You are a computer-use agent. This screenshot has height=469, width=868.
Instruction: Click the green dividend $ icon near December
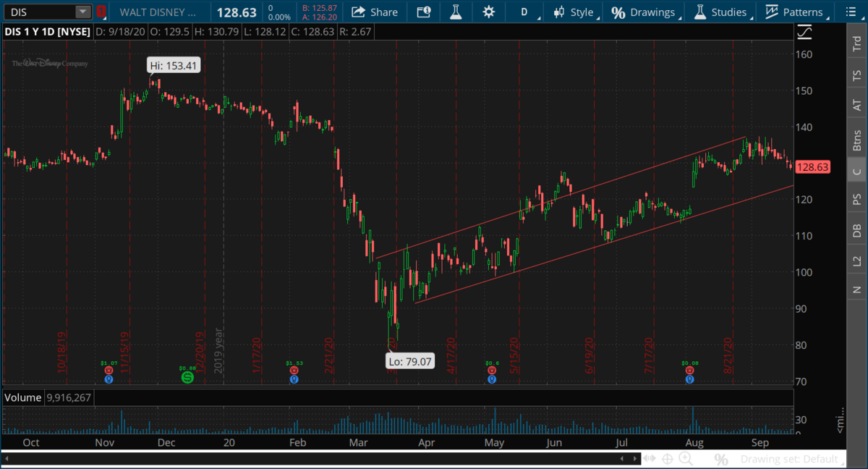[187, 378]
